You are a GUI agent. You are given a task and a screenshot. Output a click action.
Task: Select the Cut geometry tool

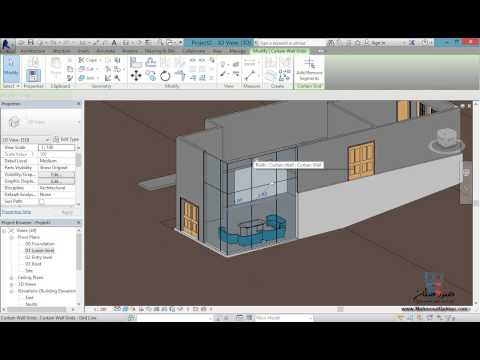click(x=87, y=69)
